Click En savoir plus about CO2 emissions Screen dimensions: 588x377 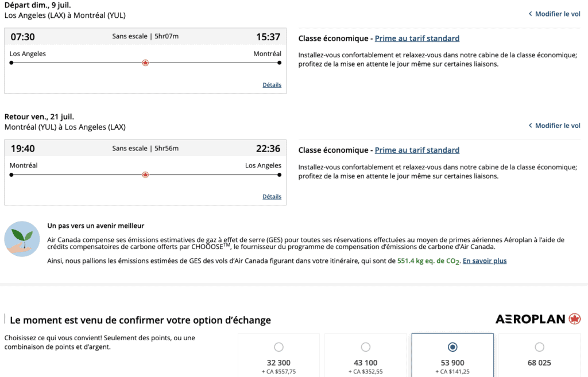tap(485, 261)
